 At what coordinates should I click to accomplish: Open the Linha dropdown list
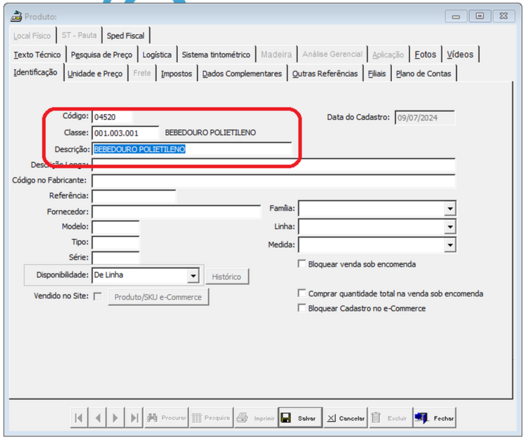click(450, 227)
